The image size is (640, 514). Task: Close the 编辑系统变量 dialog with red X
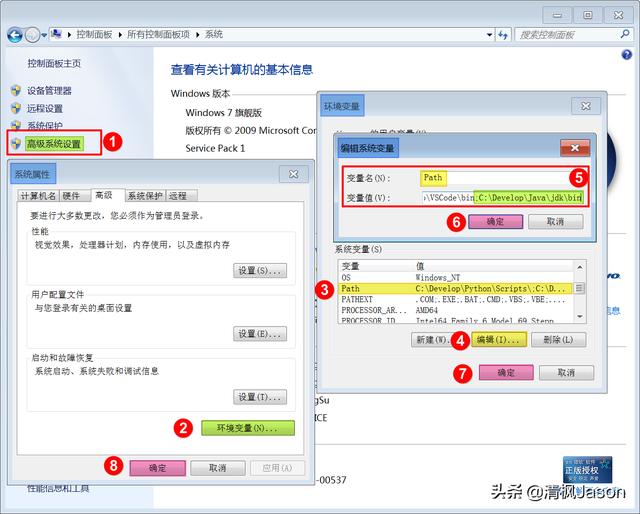575,148
